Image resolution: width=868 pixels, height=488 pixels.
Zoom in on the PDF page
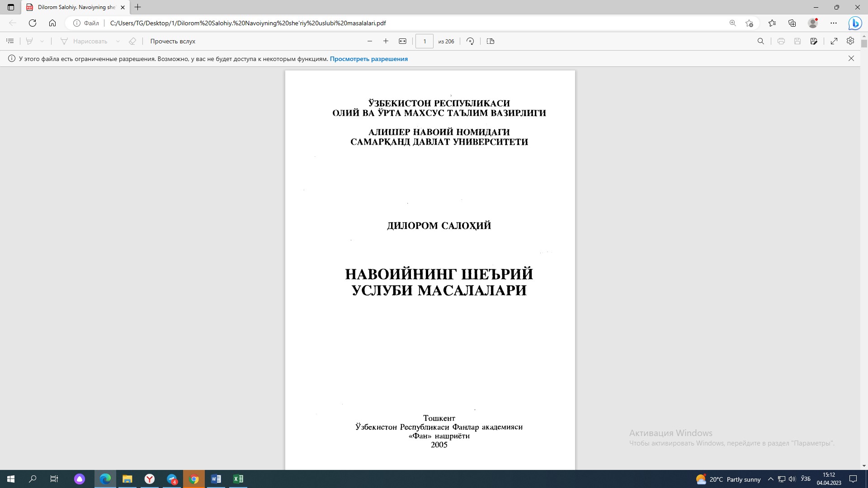pos(386,41)
